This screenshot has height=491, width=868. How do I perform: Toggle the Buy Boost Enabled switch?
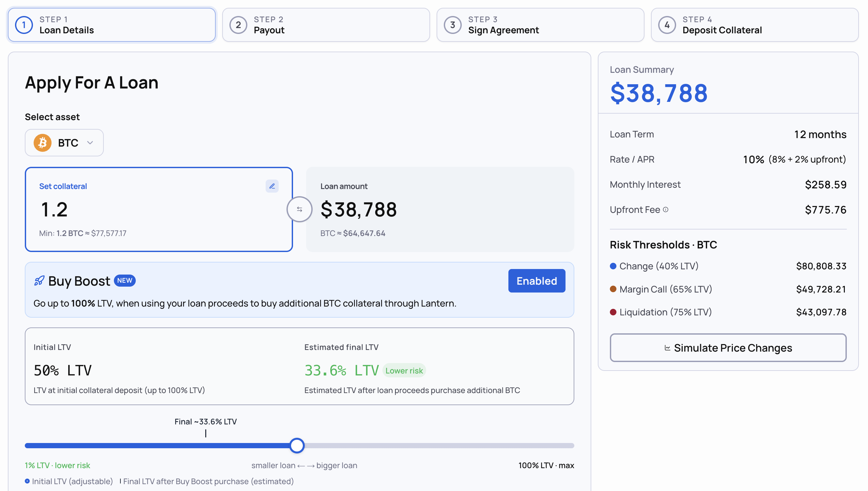[536, 280]
